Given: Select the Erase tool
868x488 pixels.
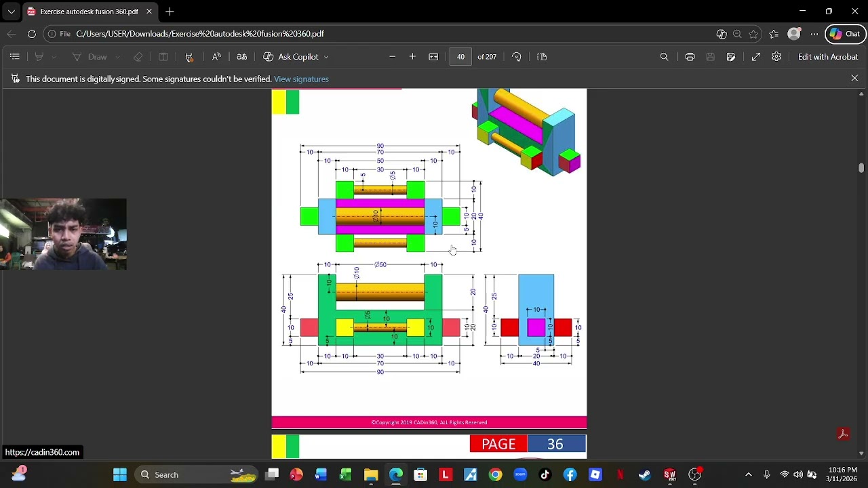Looking at the screenshot, I should tap(138, 57).
